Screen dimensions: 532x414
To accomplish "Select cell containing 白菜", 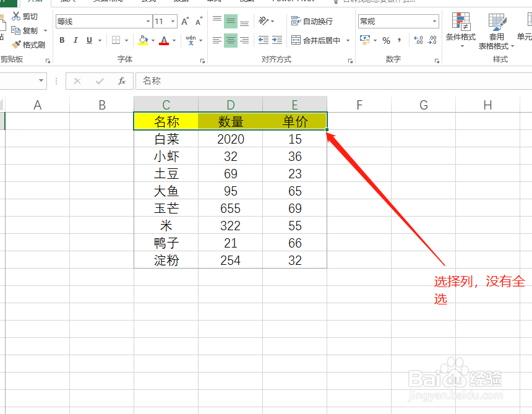I will coord(166,139).
